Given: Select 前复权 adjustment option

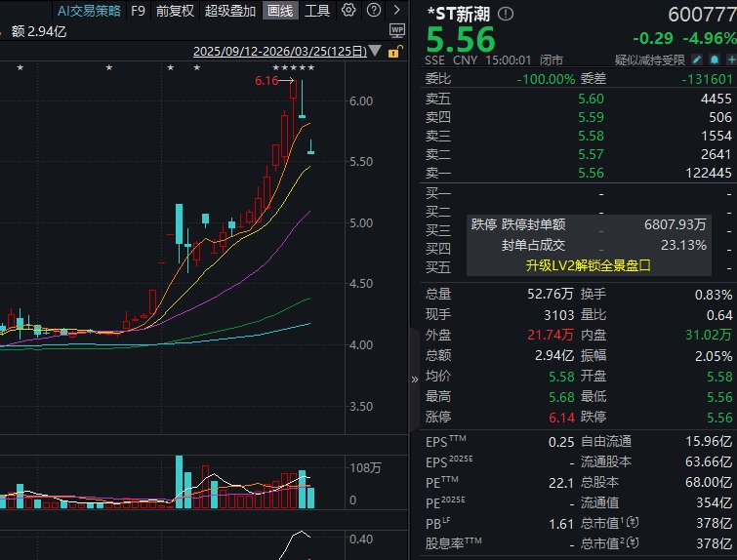Looking at the screenshot, I should (175, 11).
